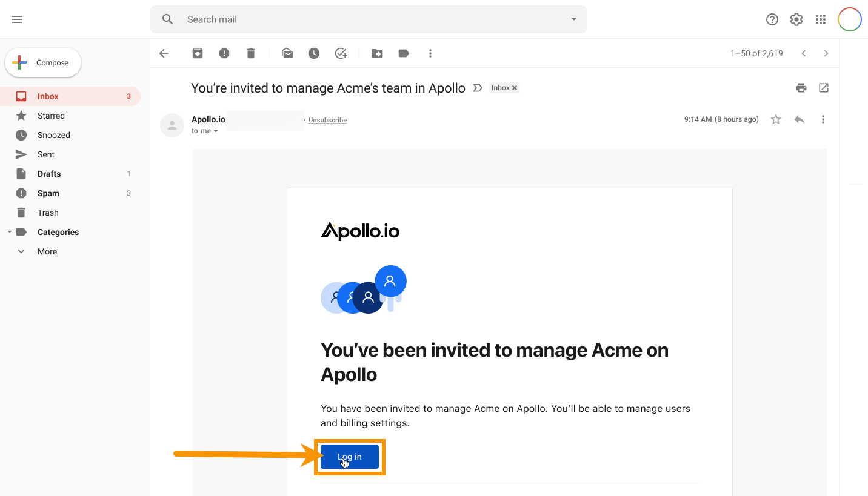Image resolution: width=868 pixels, height=496 pixels.
Task: Click the Search mail field
Action: tap(369, 19)
